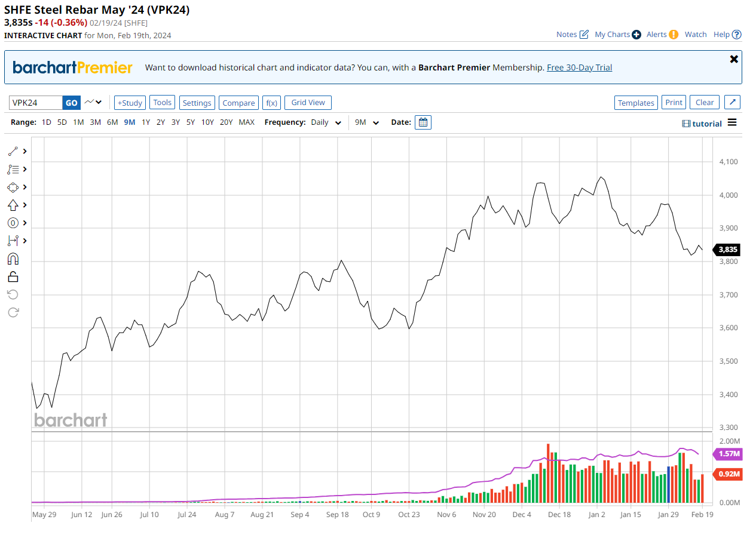The width and height of the screenshot is (756, 535).
Task: Click the magnet snap mode icon
Action: pyautogui.click(x=13, y=259)
